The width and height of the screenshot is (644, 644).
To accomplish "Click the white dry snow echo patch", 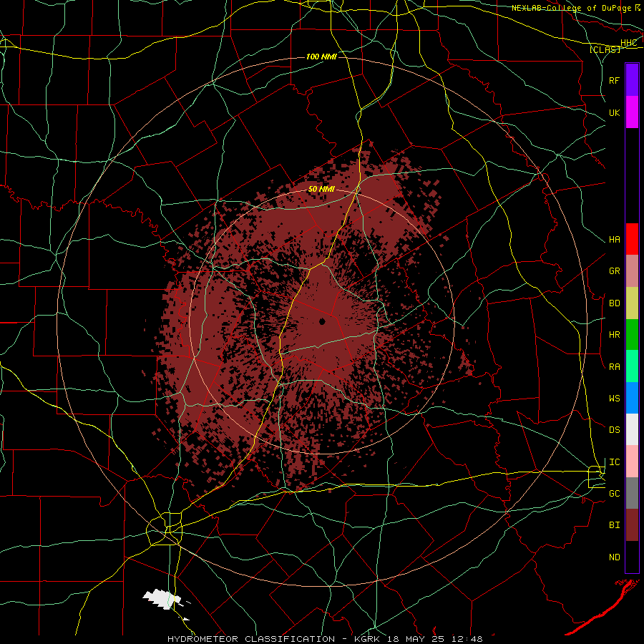I will pyautogui.click(x=162, y=598).
